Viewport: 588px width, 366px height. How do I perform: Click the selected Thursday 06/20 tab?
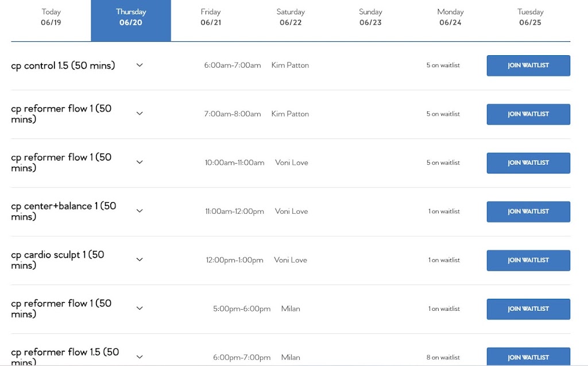(131, 17)
